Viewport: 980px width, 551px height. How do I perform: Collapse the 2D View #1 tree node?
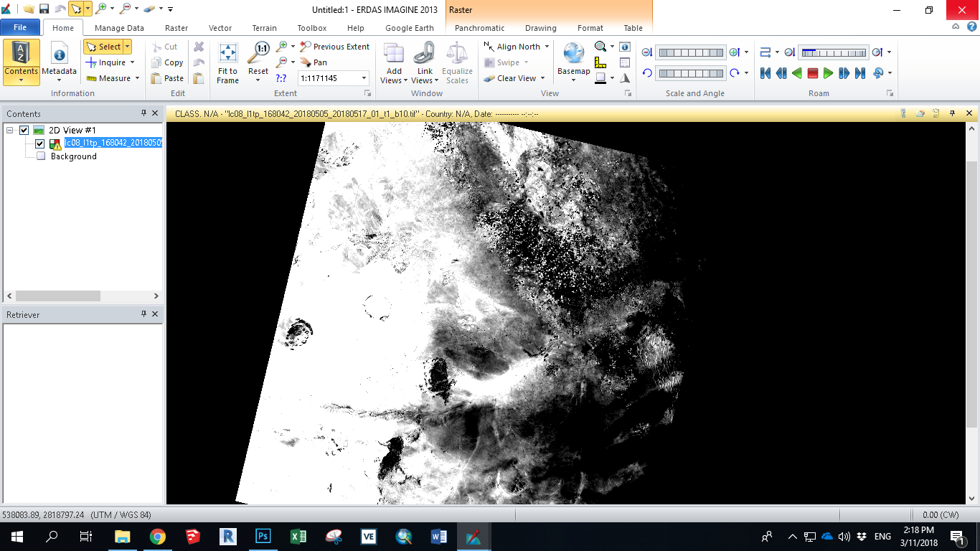click(10, 130)
